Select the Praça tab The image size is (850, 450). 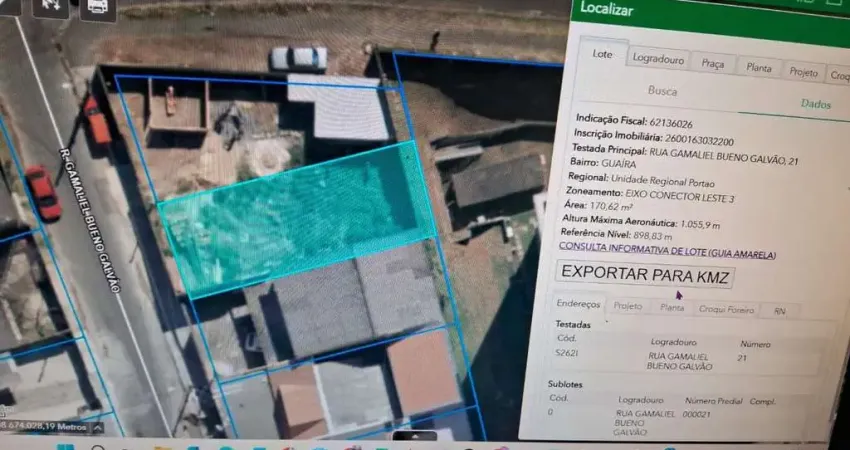coord(712,64)
